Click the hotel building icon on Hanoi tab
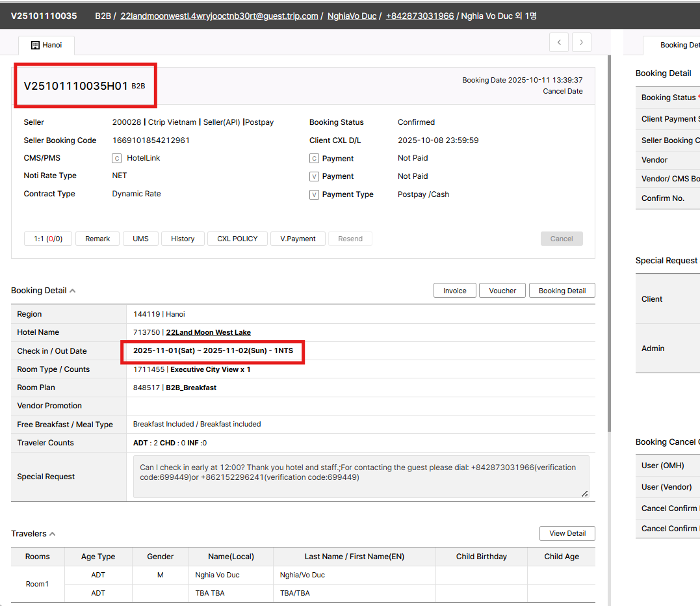The image size is (700, 606). click(x=35, y=46)
